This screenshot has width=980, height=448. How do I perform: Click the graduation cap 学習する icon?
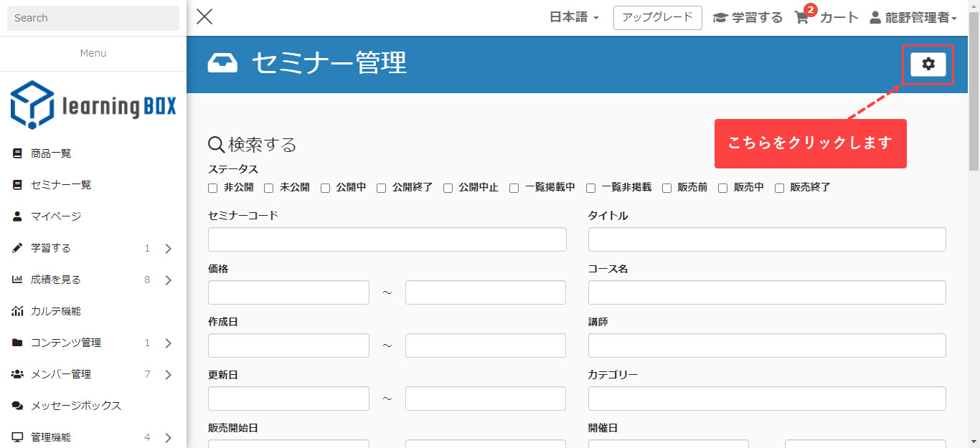[720, 18]
